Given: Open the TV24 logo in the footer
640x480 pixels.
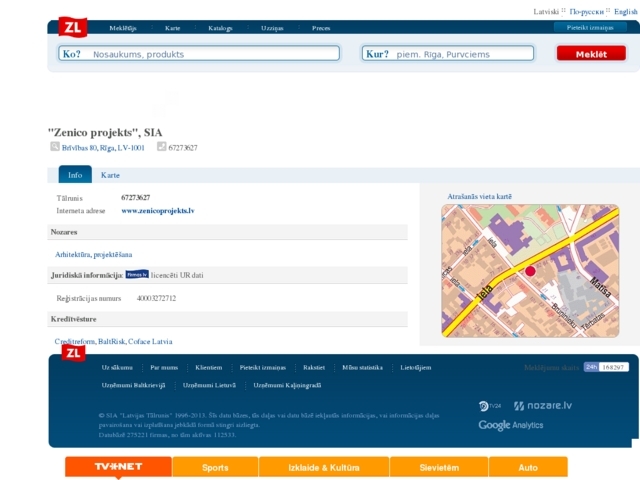Looking at the screenshot, I should [489, 406].
